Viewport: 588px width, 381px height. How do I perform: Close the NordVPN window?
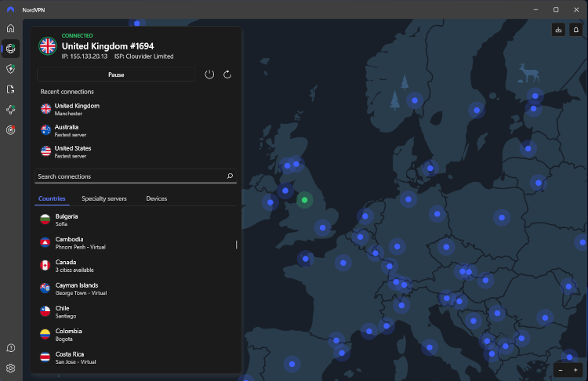pyautogui.click(x=576, y=9)
